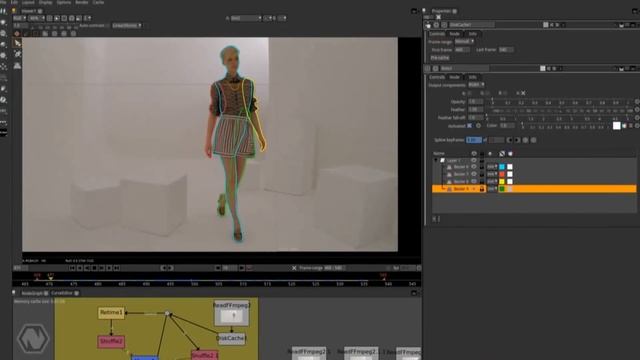Open viewer A input dropdown
Viewport: 640px width, 360px height.
(246, 18)
